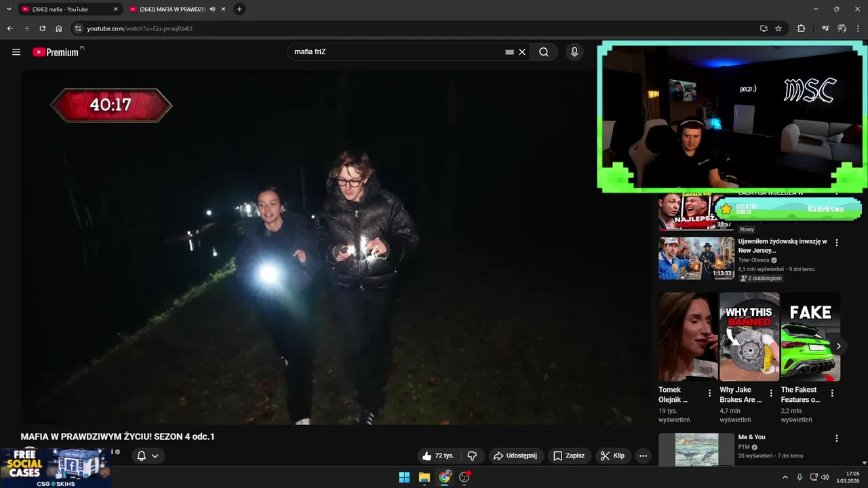Show next Shorts with right arrow
The height and width of the screenshot is (488, 868).
click(838, 346)
